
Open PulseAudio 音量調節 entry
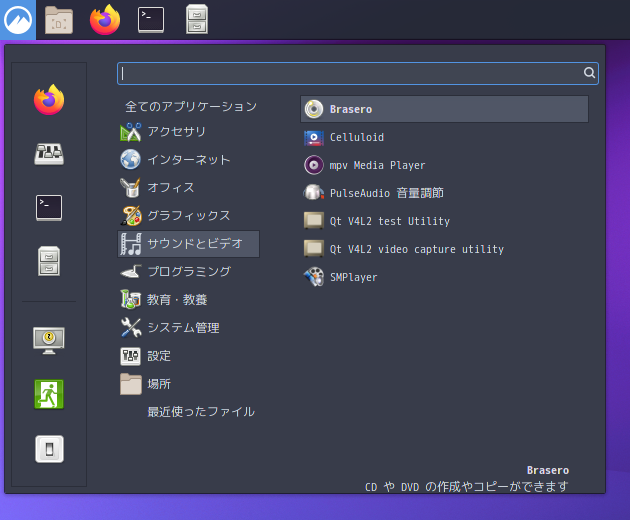(444, 193)
